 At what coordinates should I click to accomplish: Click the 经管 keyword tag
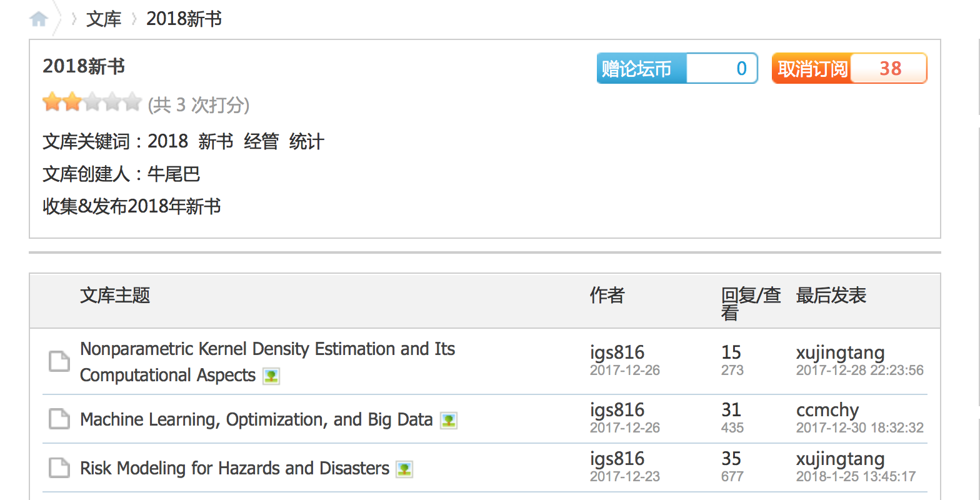[x=261, y=141]
